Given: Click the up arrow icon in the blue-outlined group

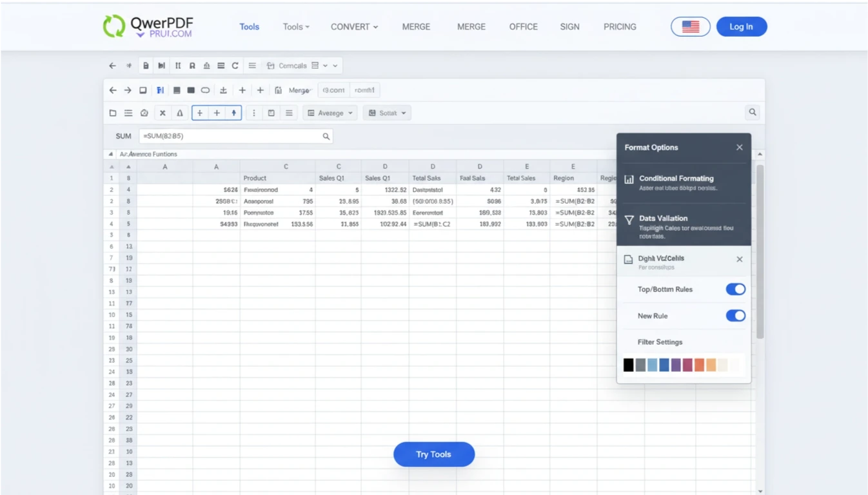Looking at the screenshot, I should 234,113.
